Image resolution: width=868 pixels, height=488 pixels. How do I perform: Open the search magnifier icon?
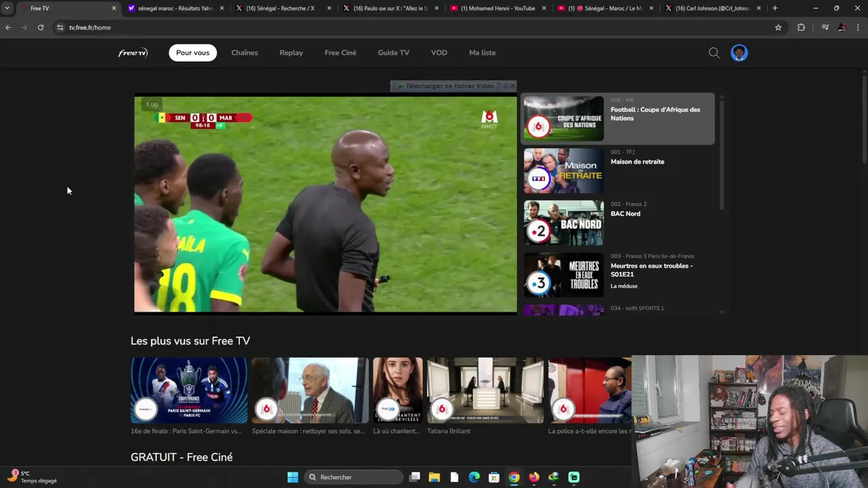[x=714, y=53]
